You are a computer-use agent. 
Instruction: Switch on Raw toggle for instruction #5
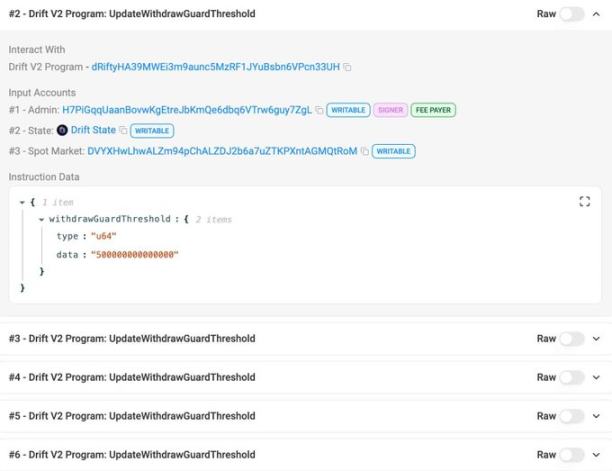(572, 416)
